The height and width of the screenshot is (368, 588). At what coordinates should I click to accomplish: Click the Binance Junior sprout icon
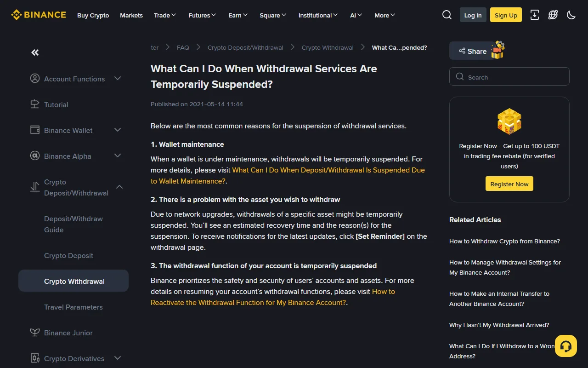[x=35, y=332]
